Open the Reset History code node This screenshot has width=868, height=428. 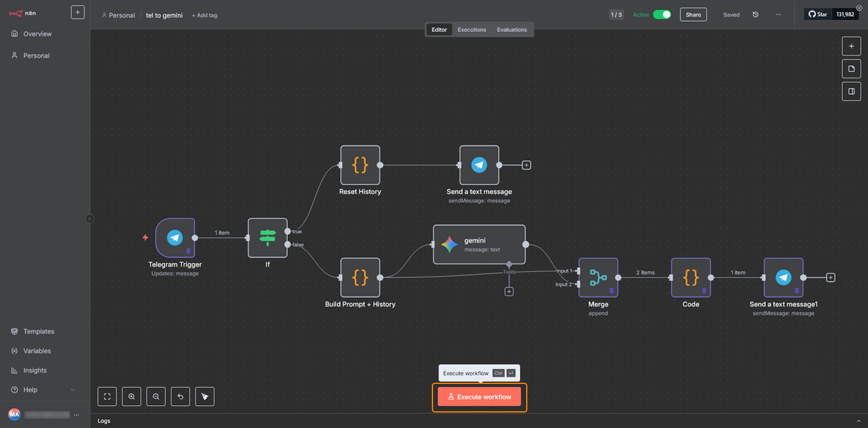click(360, 165)
